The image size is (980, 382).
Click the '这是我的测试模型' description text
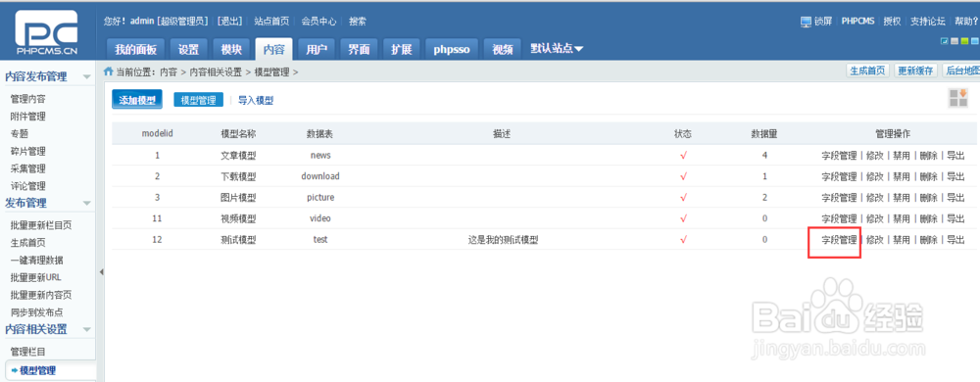click(503, 240)
